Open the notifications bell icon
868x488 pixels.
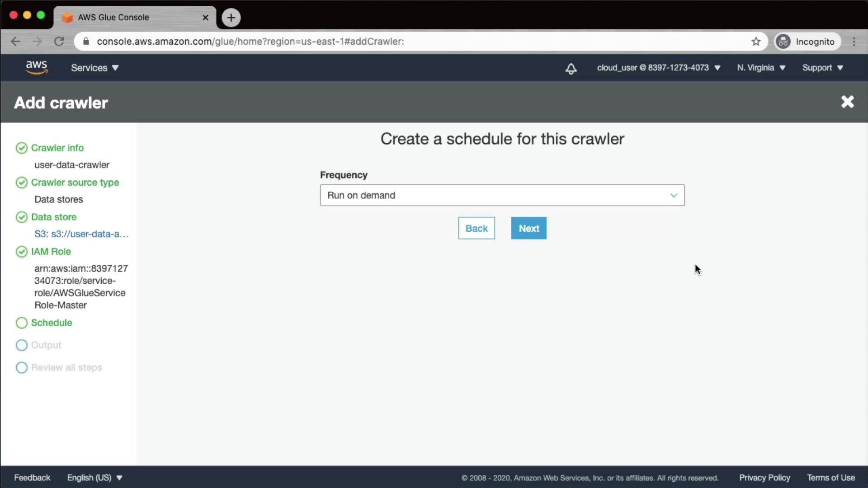(571, 68)
